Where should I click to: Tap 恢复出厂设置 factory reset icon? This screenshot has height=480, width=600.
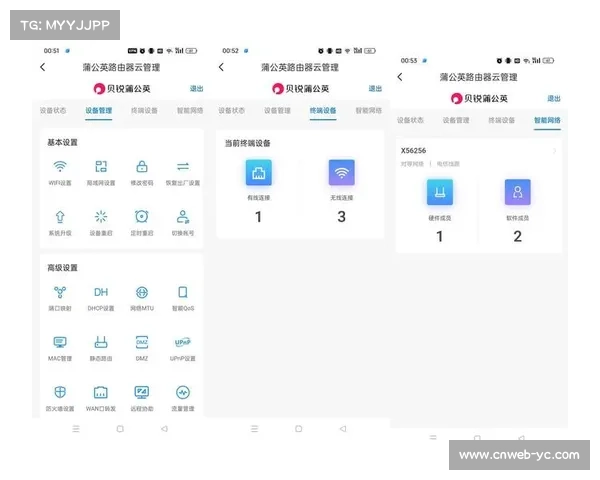point(183,167)
